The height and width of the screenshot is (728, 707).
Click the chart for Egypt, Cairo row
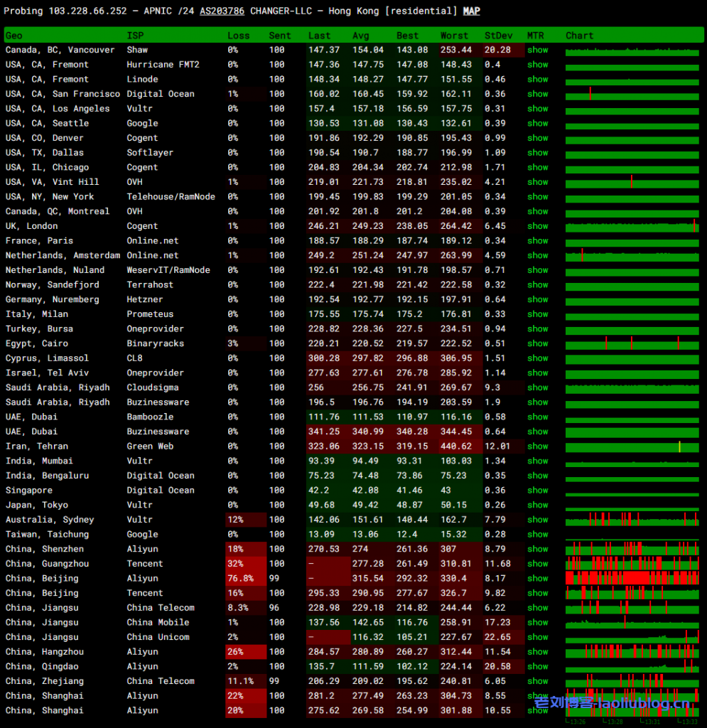[632, 343]
